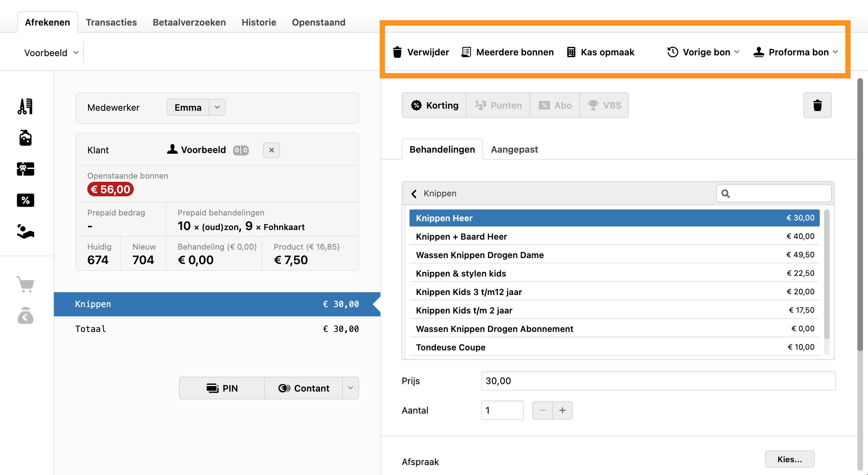
Task: Select the products bottle sidebar icon
Action: coord(25,138)
